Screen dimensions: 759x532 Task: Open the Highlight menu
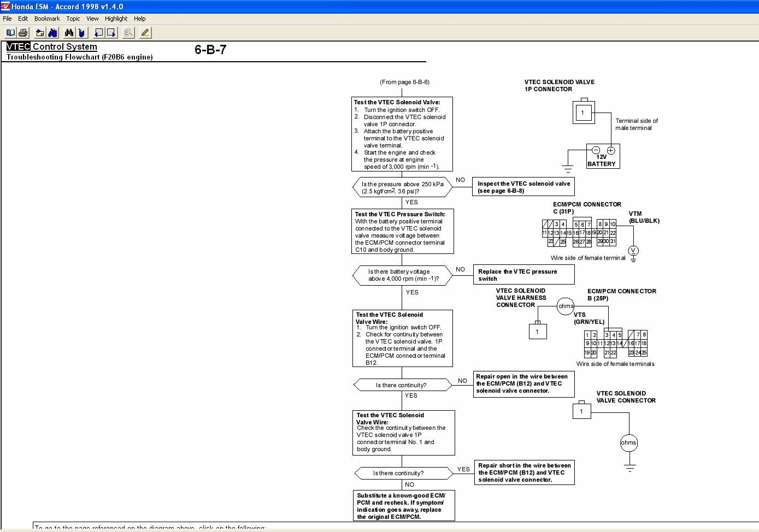[116, 19]
